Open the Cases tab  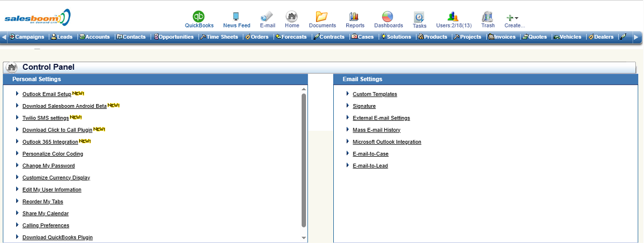pos(363,37)
